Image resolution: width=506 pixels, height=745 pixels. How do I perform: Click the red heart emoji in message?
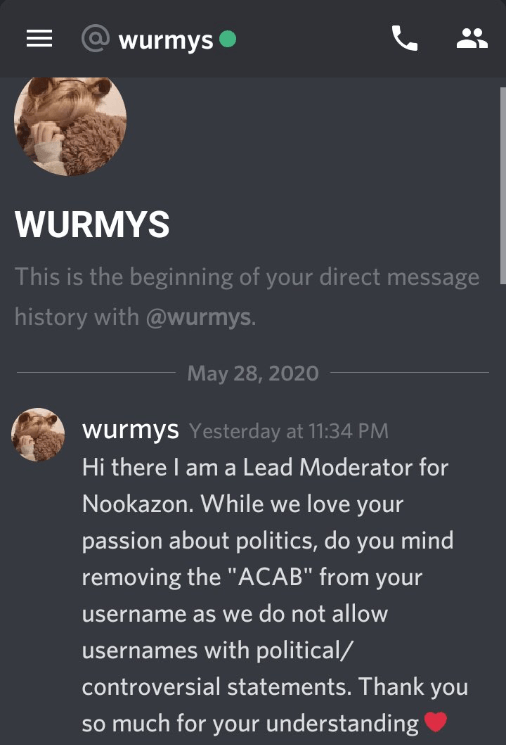click(435, 722)
